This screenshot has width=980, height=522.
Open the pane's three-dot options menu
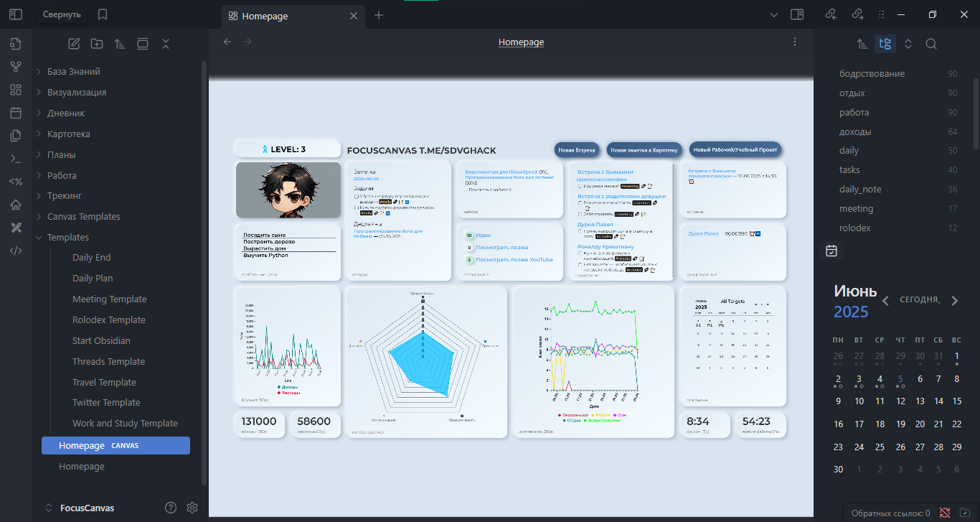(795, 42)
